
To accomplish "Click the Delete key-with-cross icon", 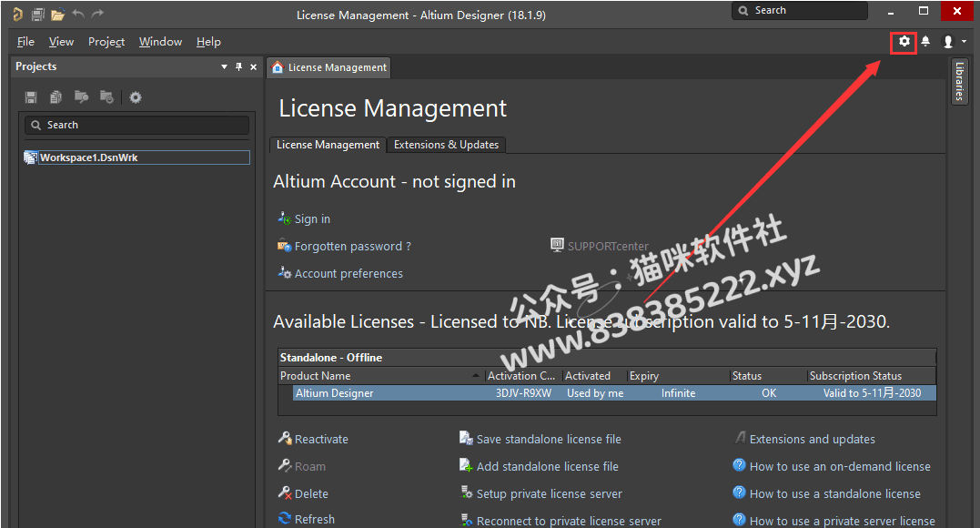I will click(285, 493).
